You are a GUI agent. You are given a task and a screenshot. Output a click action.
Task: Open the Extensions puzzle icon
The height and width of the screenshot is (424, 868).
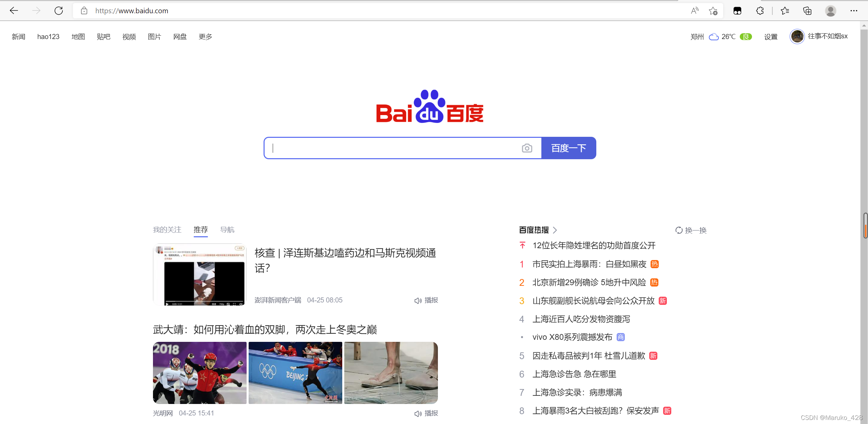coord(760,11)
